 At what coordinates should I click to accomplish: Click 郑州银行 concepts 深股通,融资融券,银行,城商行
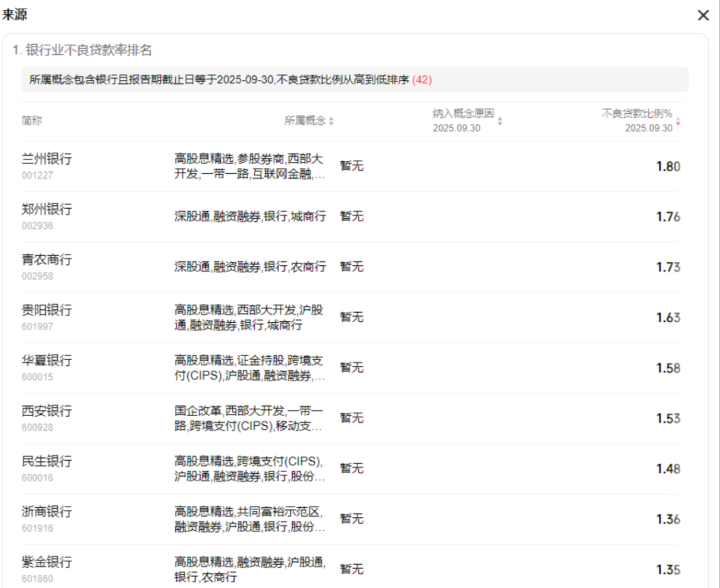(250, 217)
